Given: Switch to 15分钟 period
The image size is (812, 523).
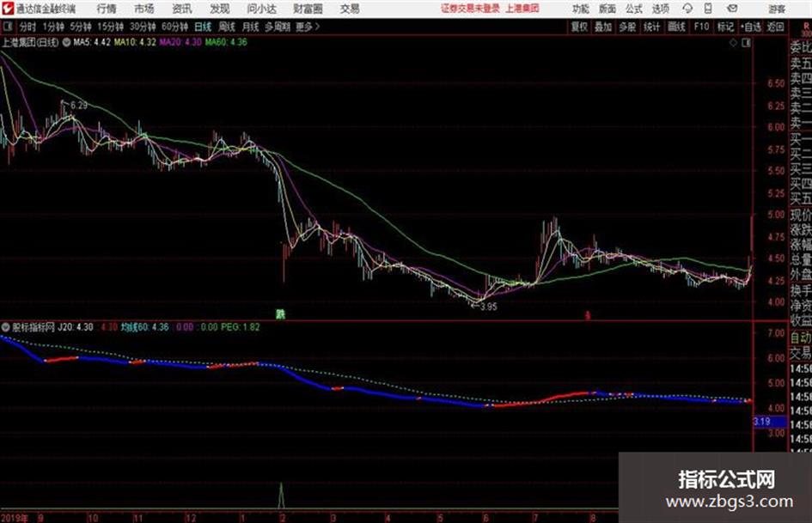Looking at the screenshot, I should [110, 27].
